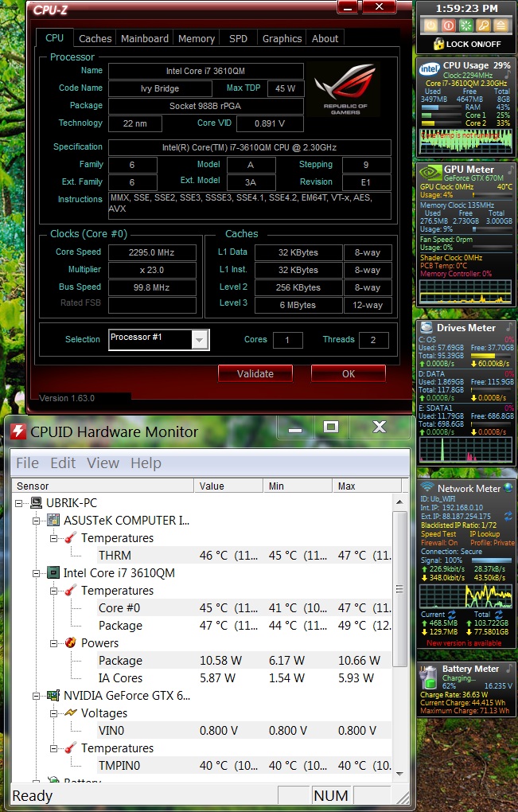The height and width of the screenshot is (812, 518).
Task: Collapse the UBRIK-PC tree node
Action: pyautogui.click(x=18, y=503)
